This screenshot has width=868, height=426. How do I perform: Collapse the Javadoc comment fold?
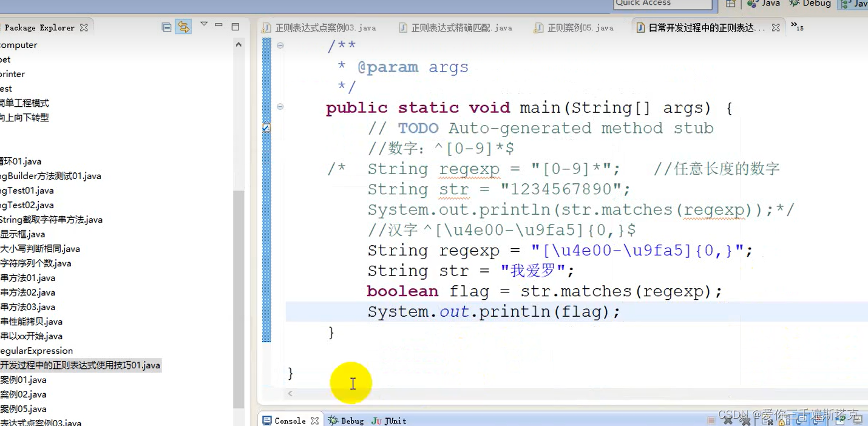click(x=280, y=45)
